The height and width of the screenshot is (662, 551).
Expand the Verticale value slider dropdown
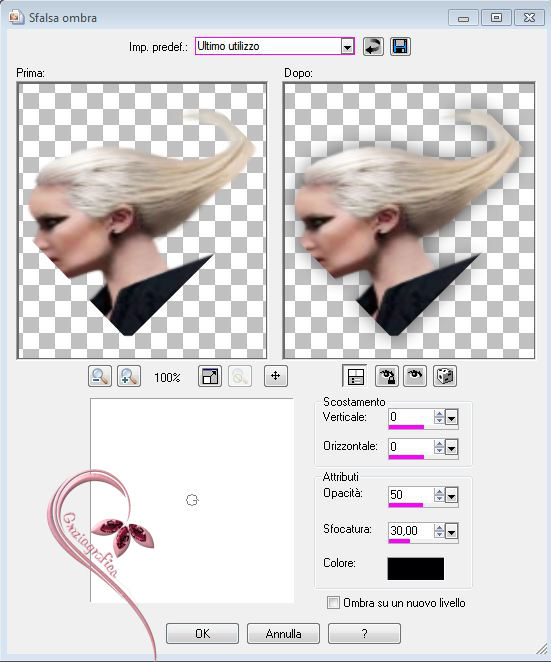(451, 418)
